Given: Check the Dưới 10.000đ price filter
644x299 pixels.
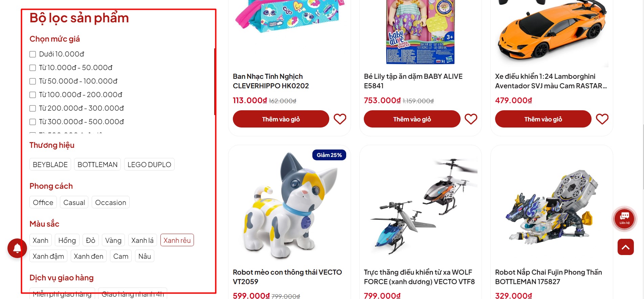Looking at the screenshot, I should tap(32, 54).
